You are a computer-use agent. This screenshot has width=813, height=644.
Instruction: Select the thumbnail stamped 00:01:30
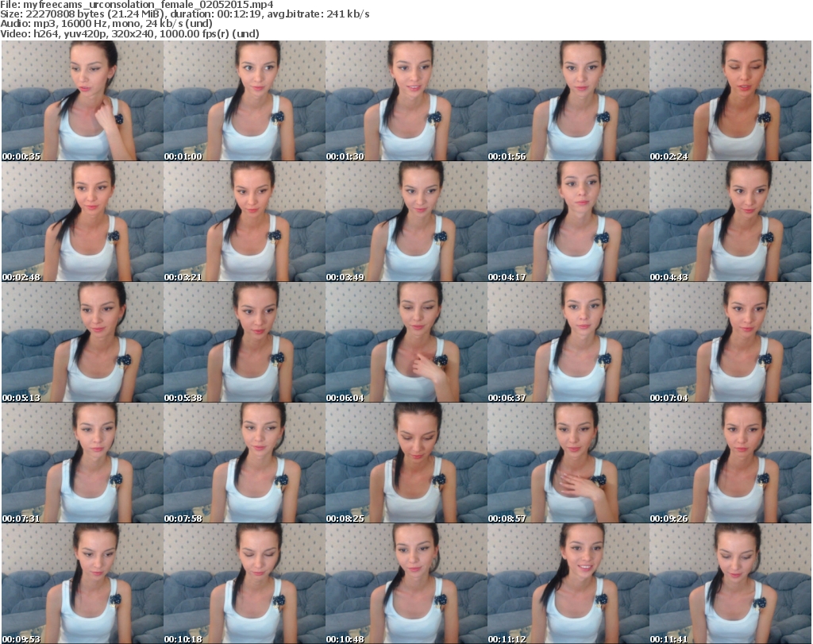tap(406, 101)
